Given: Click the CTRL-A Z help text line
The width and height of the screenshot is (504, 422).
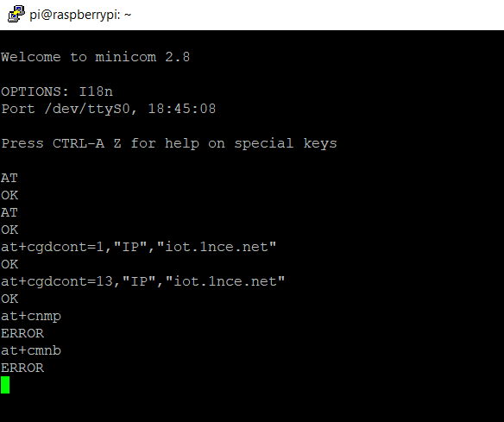Looking at the screenshot, I should [169, 143].
